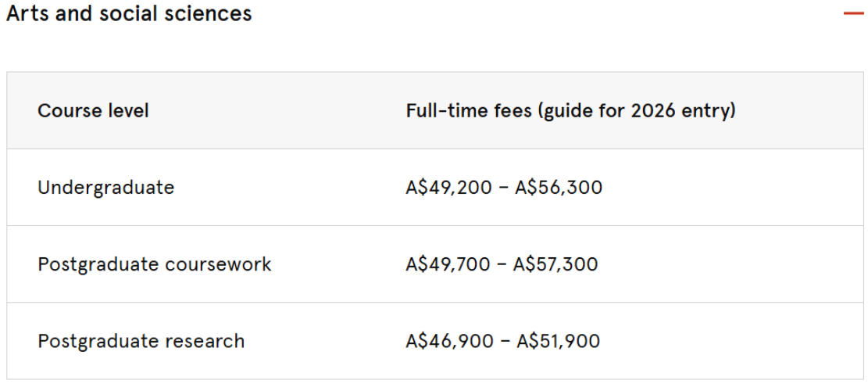868x391 pixels.
Task: Click the A$51,900 research maximum fee
Action: pos(557,341)
